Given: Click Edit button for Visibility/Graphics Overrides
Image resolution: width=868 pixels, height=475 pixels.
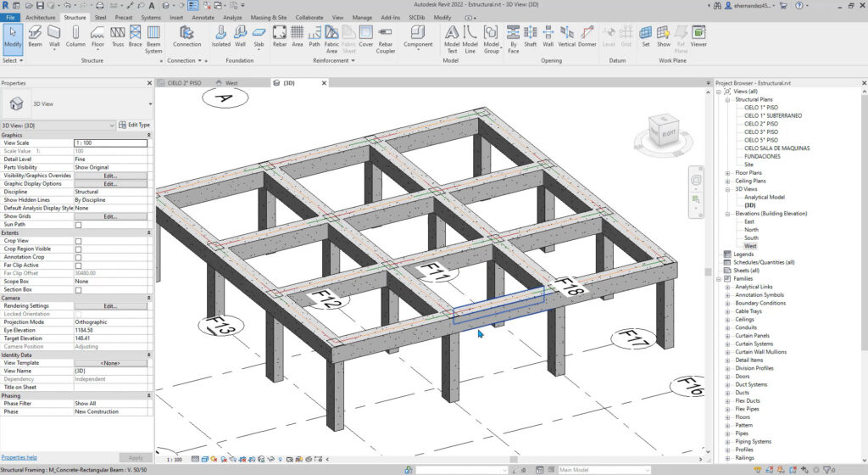Looking at the screenshot, I should click(110, 176).
